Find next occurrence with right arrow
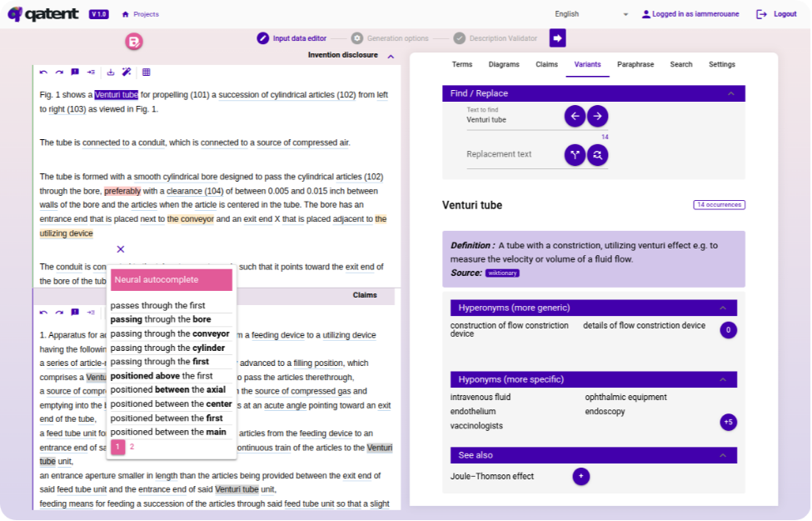Screen dimensions: 812x521 598,116
